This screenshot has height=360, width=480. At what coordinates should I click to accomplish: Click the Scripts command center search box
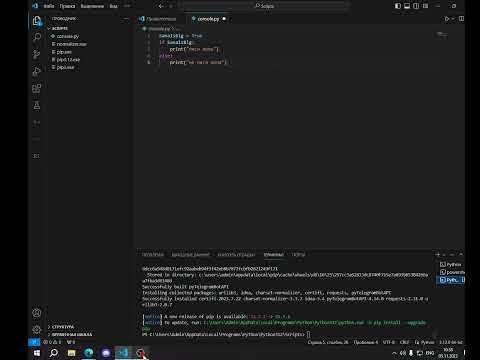(x=263, y=6)
